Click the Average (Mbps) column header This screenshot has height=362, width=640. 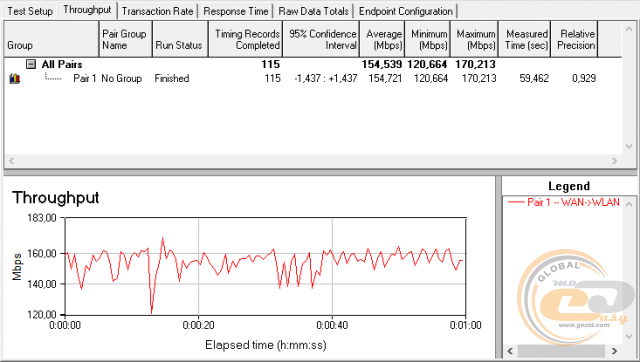pos(382,39)
